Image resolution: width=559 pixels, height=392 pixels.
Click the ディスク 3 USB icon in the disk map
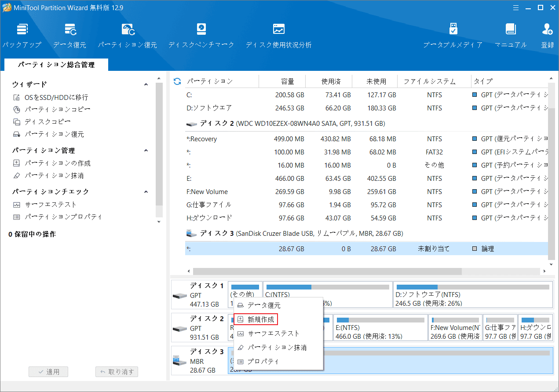[x=179, y=360]
